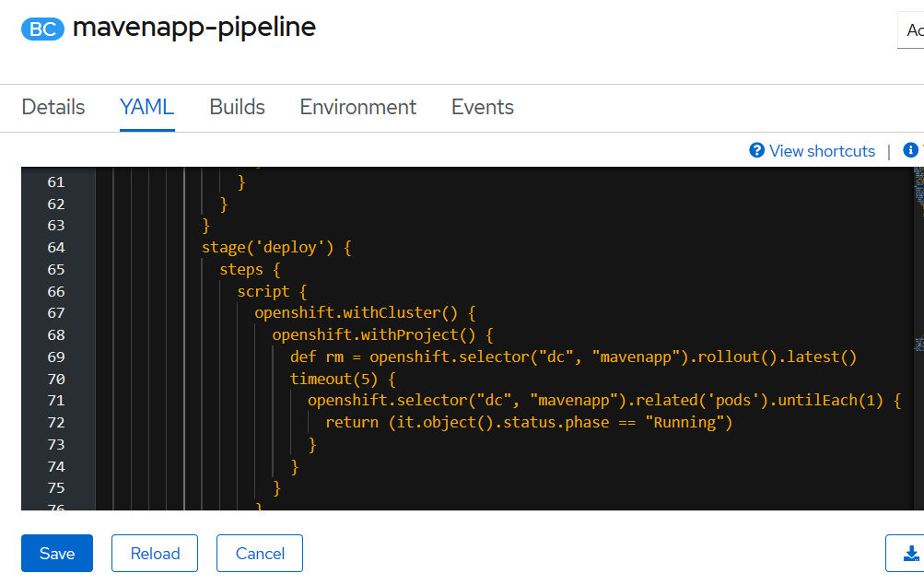Cancel the YAML editing
This screenshot has width=924, height=585.
(x=260, y=554)
